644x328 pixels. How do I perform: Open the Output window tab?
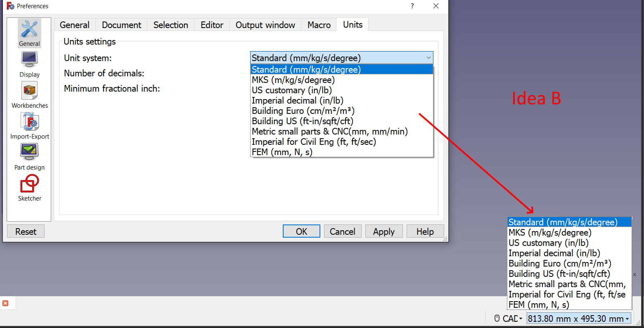(x=265, y=25)
